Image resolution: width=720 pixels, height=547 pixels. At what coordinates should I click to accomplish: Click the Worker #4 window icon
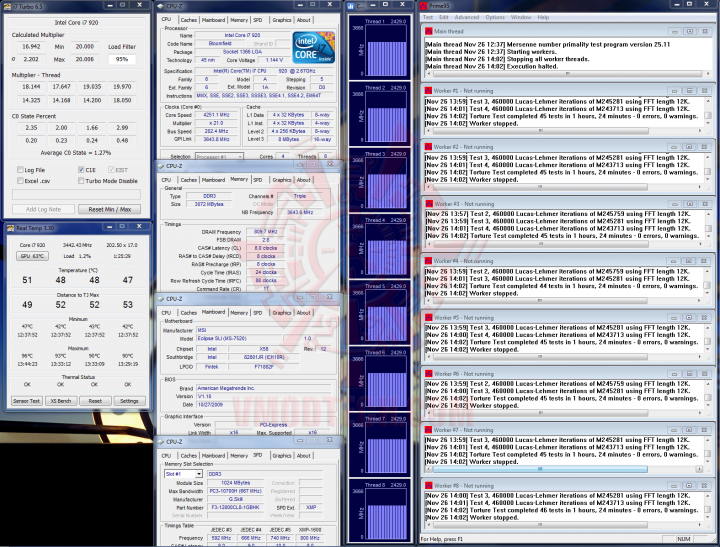[x=428, y=261]
